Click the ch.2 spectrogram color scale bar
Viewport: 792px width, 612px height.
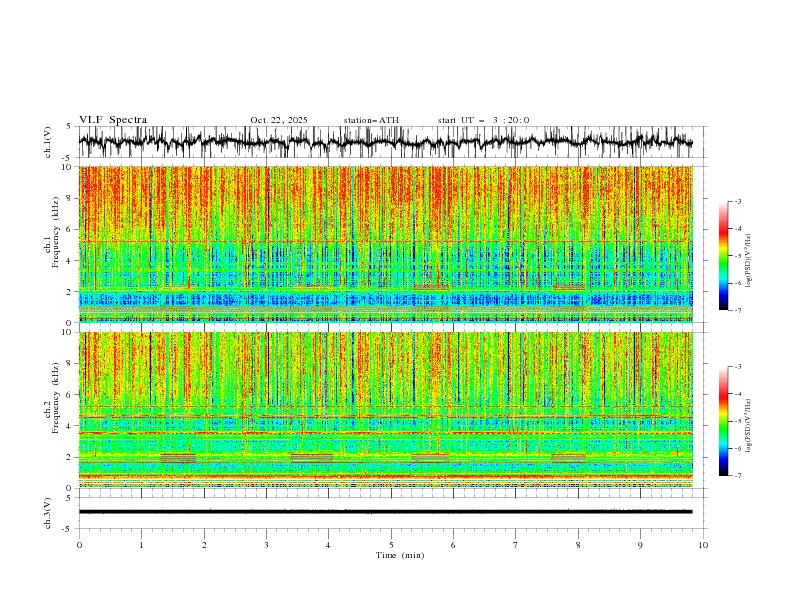click(723, 421)
